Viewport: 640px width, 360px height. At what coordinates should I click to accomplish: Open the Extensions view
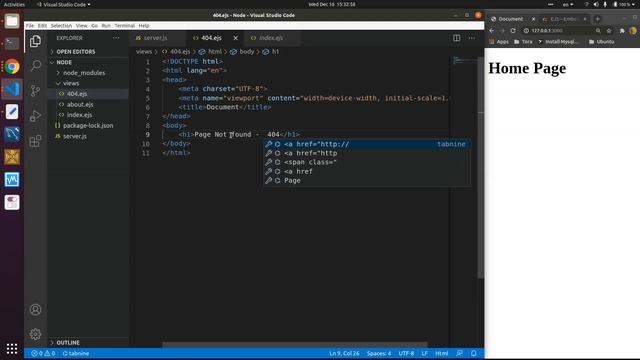[x=36, y=141]
